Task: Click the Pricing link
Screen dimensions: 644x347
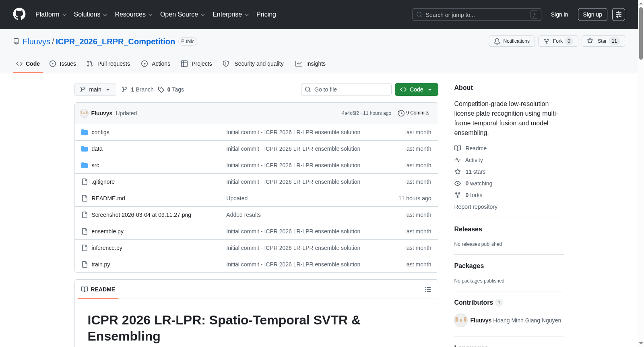Action: pos(266,15)
